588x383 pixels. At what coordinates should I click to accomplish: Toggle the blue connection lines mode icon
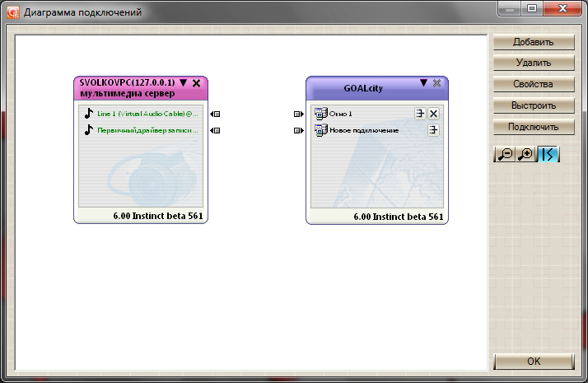click(548, 154)
